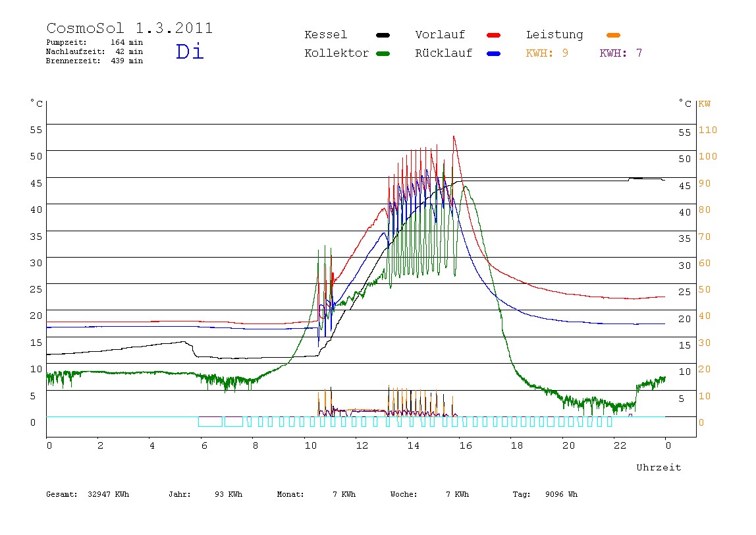The image size is (756, 535).
Task: Click the red Vorlauf legend swatch
Action: (494, 35)
